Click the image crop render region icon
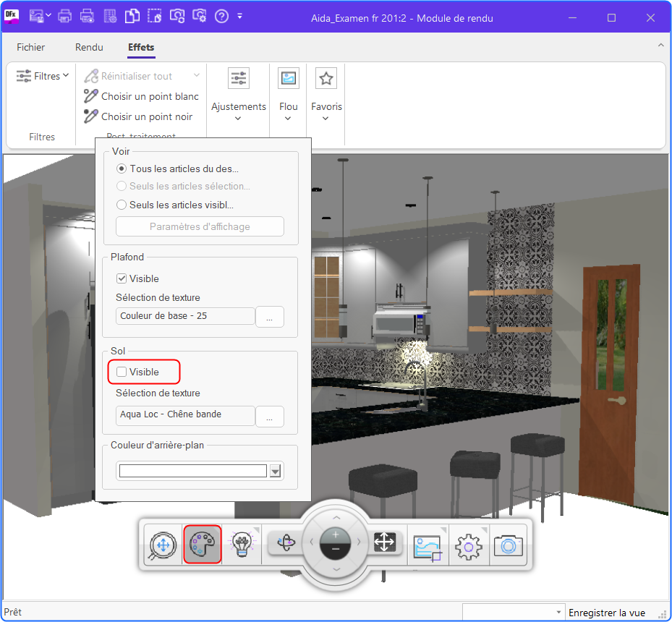 coord(428,547)
